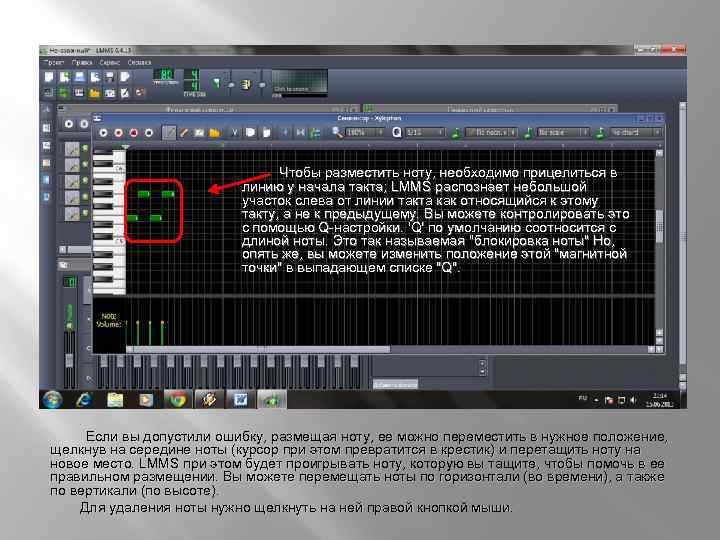Click the Q quantization icon
The image size is (720, 540).
(397, 133)
